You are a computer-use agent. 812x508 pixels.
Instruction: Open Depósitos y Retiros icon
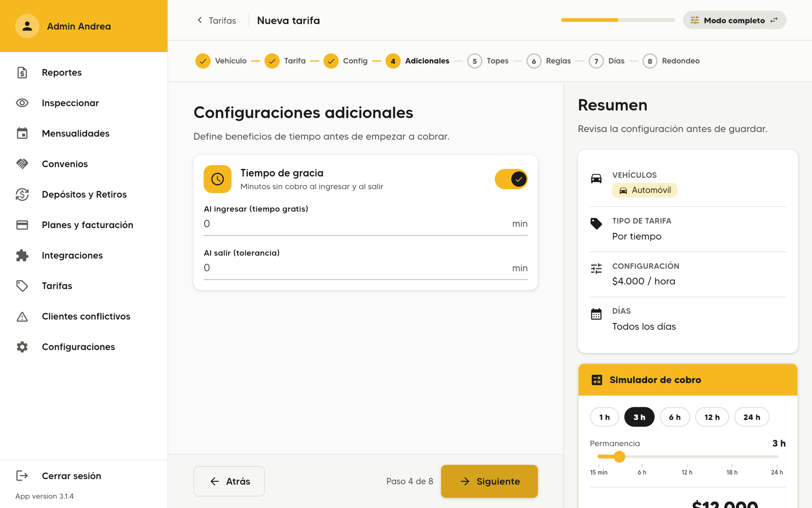22,194
